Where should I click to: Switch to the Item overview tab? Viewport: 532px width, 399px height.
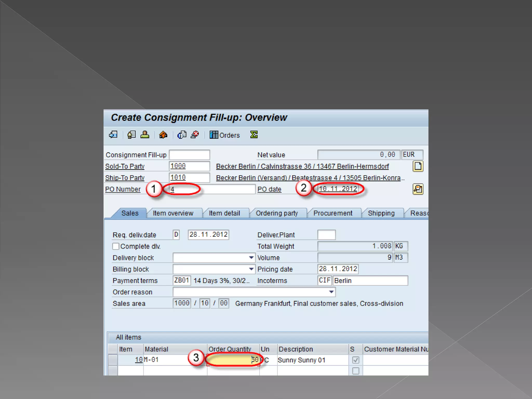point(173,213)
